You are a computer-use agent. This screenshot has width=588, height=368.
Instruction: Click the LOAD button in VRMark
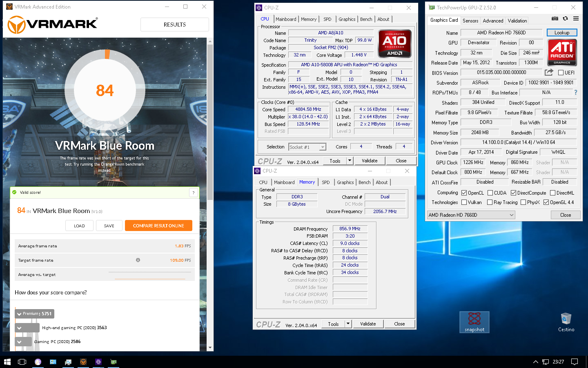[x=79, y=226]
